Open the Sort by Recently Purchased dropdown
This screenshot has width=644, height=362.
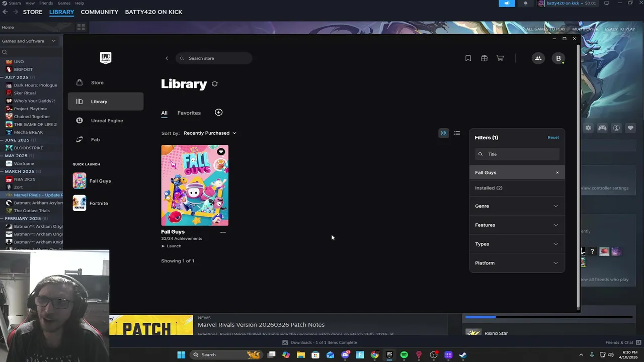tap(210, 133)
